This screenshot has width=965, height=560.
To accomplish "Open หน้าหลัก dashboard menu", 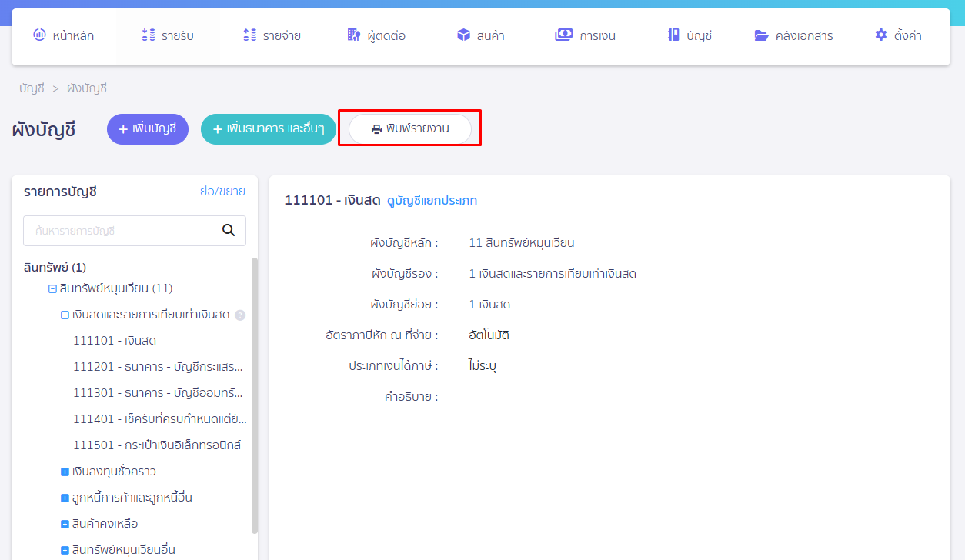I will [x=63, y=35].
